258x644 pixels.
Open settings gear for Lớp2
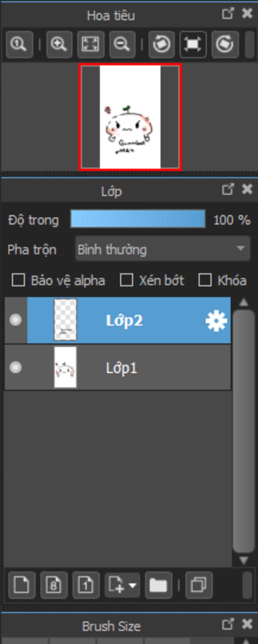pos(216,320)
